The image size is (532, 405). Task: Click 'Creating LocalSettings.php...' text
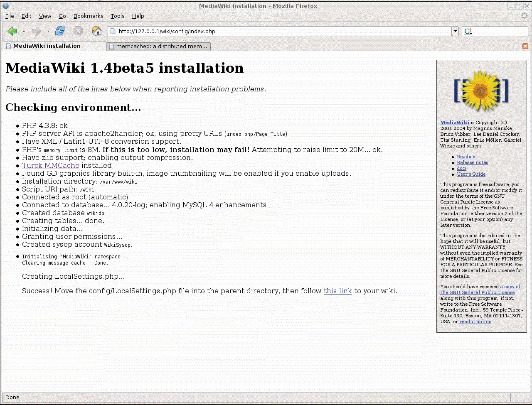point(73,276)
